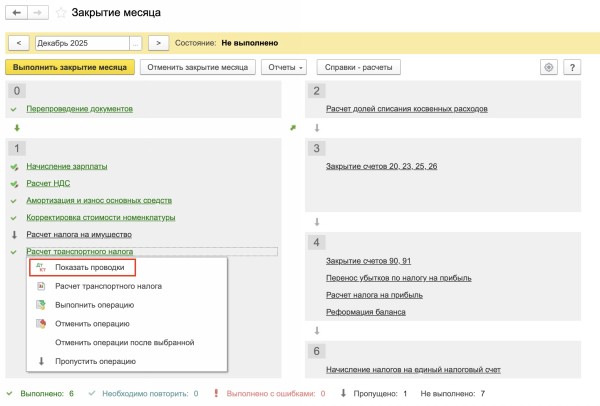The height and width of the screenshot is (406, 600).
Task: Click the stage number 1 header
Action: tap(17, 148)
